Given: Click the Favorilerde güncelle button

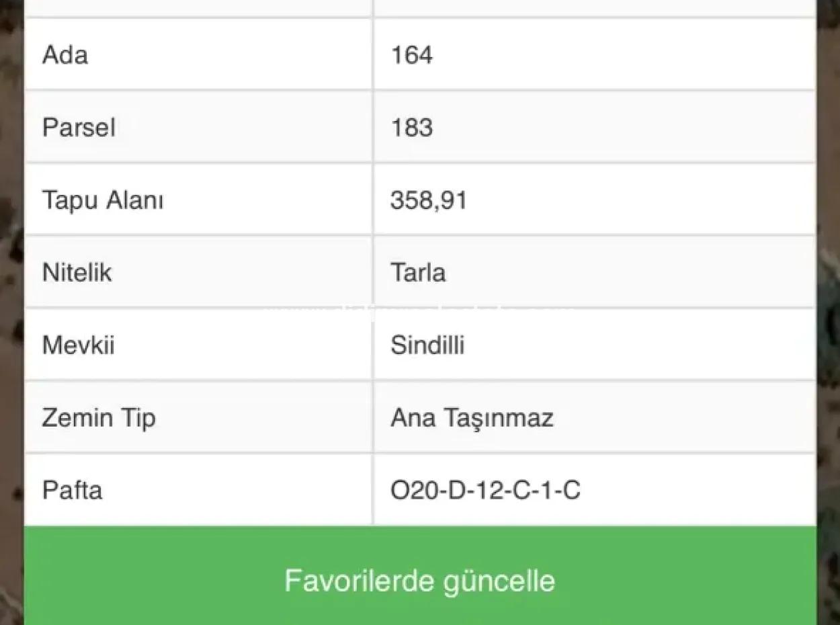Looking at the screenshot, I should point(420,579).
